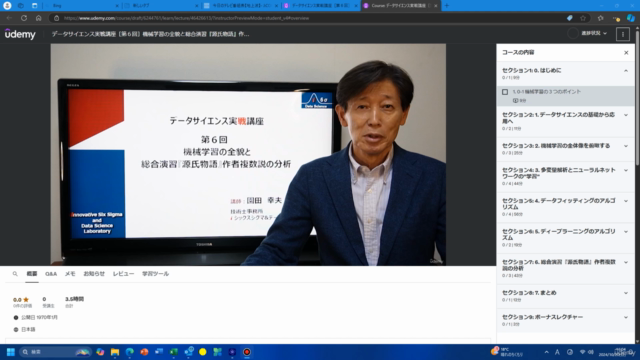Open the Copilot icon in the Edge toolbar

click(x=631, y=18)
